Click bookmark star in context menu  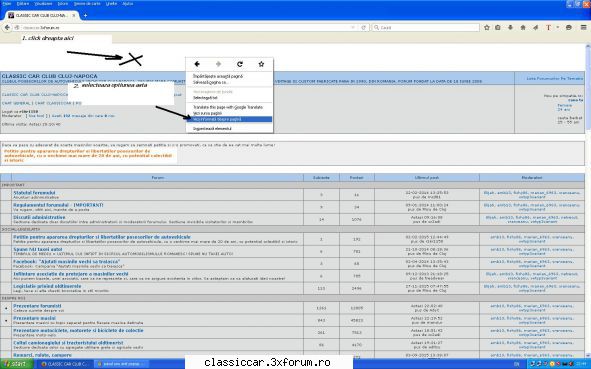[x=261, y=64]
